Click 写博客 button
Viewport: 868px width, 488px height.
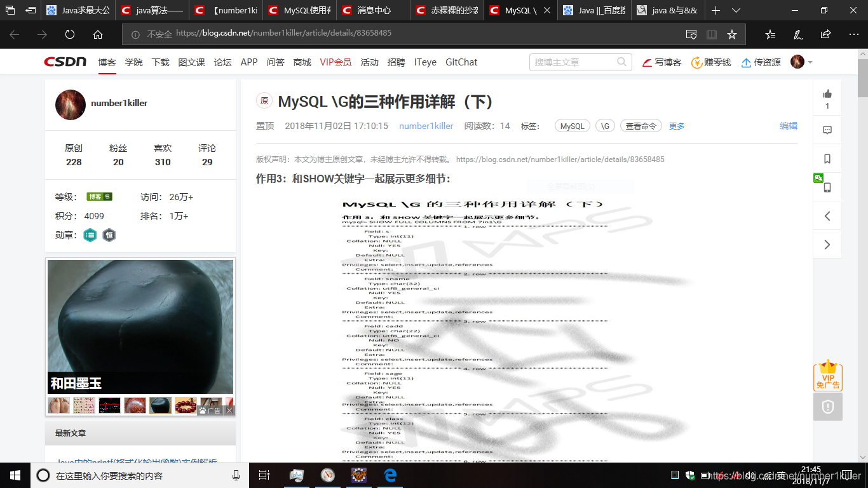click(661, 62)
